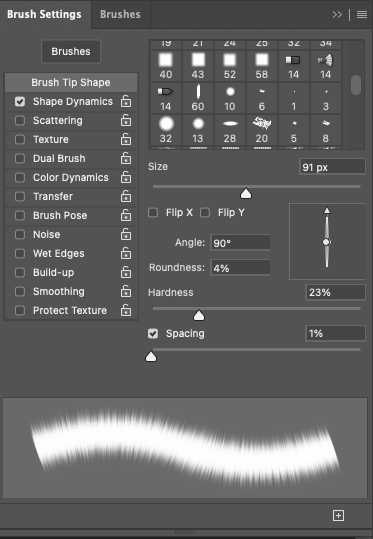Click the Brushes button below tabs
This screenshot has height=539, width=373.
pos(71,52)
